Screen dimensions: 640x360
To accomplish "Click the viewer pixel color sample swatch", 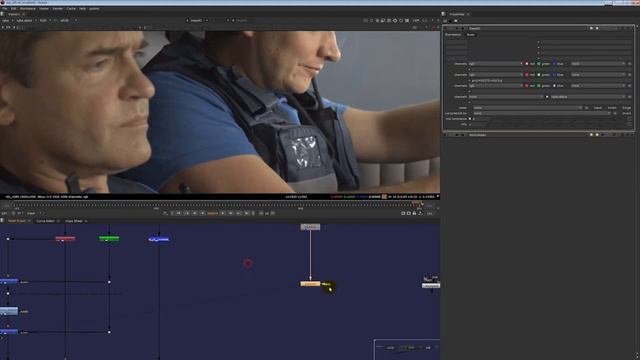I will click(384, 197).
